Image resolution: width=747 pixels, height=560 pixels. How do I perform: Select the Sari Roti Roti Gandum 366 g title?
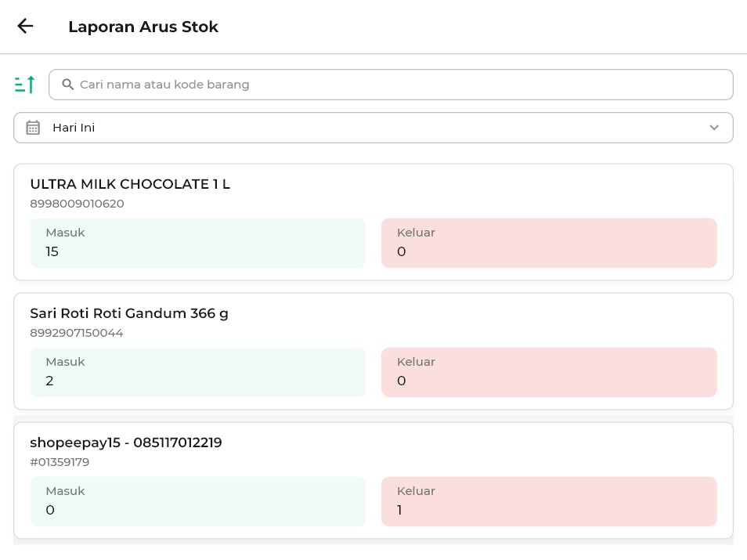pos(129,314)
